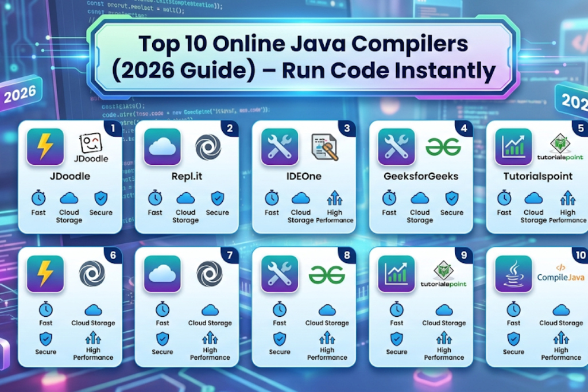
Task: Click the green GeeksforGeeks logo in card 4
Action: click(443, 146)
